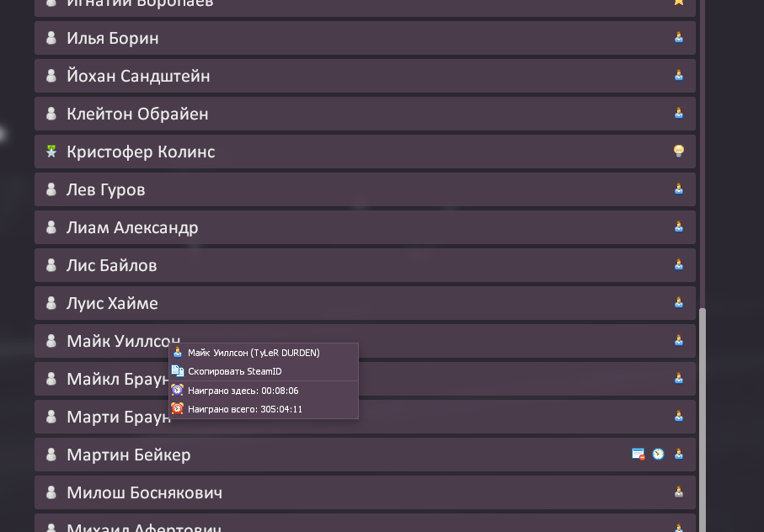Click the person avatar icon beside Лев Гуров
The height and width of the screenshot is (532, 764).
point(51,189)
